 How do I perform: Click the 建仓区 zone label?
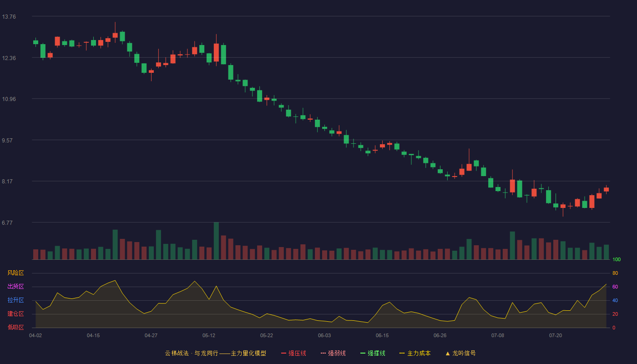coord(15,314)
